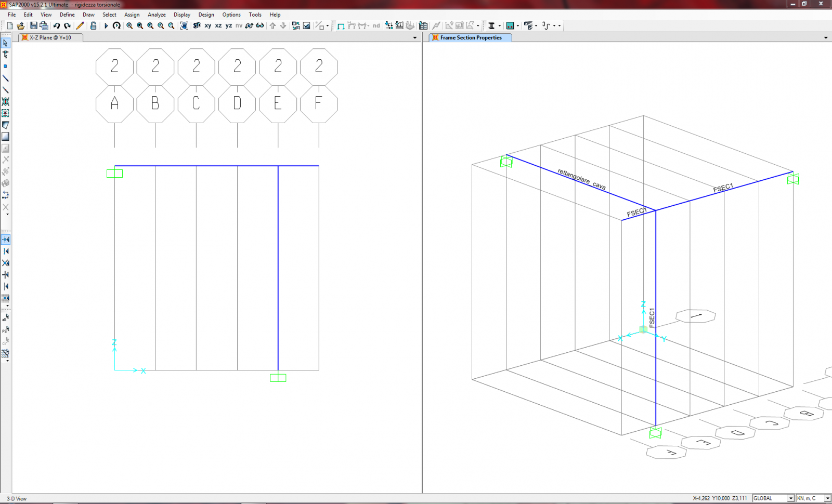Viewport: 832px width, 504px height.
Task: Open a model file with folder icon
Action: pyautogui.click(x=21, y=25)
